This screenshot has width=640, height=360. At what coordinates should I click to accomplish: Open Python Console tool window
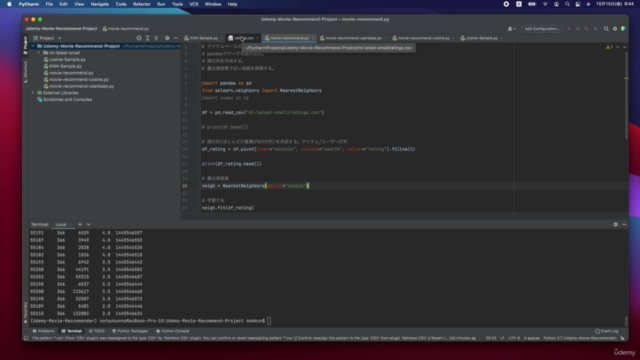pos(173,331)
